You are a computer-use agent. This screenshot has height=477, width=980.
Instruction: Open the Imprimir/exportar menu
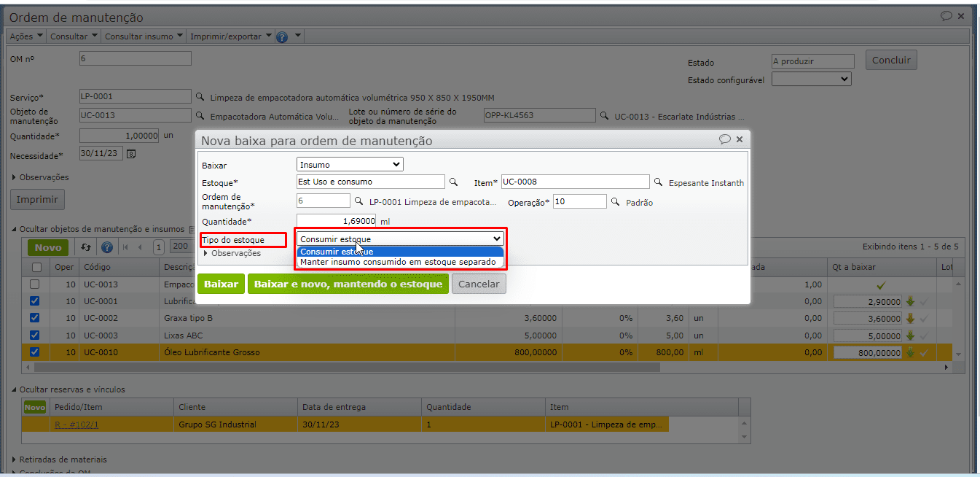tap(230, 36)
